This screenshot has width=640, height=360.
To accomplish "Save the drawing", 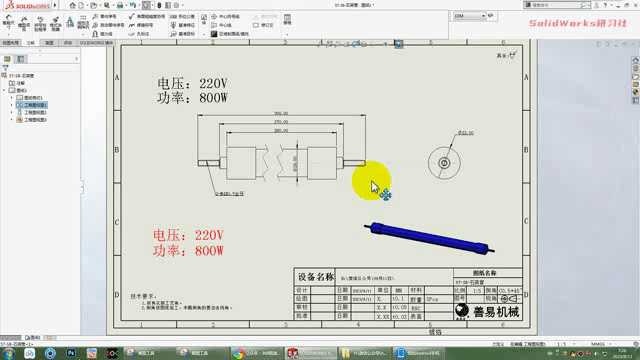I will tap(107, 5).
